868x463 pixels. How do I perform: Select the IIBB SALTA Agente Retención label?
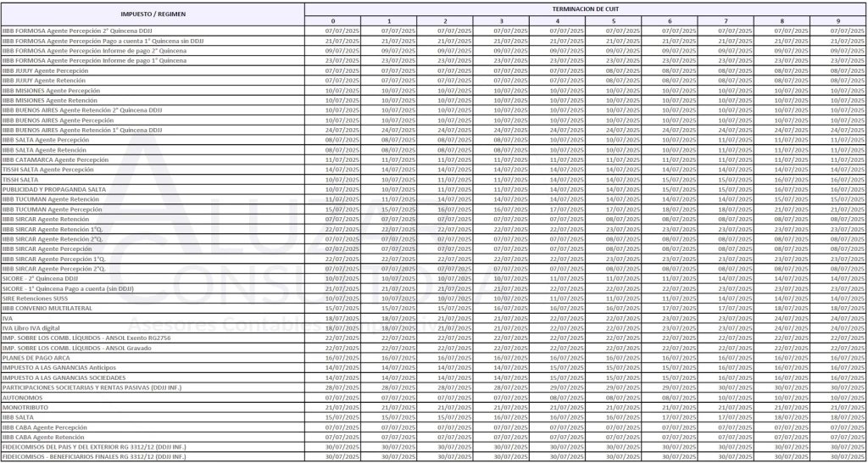point(44,149)
